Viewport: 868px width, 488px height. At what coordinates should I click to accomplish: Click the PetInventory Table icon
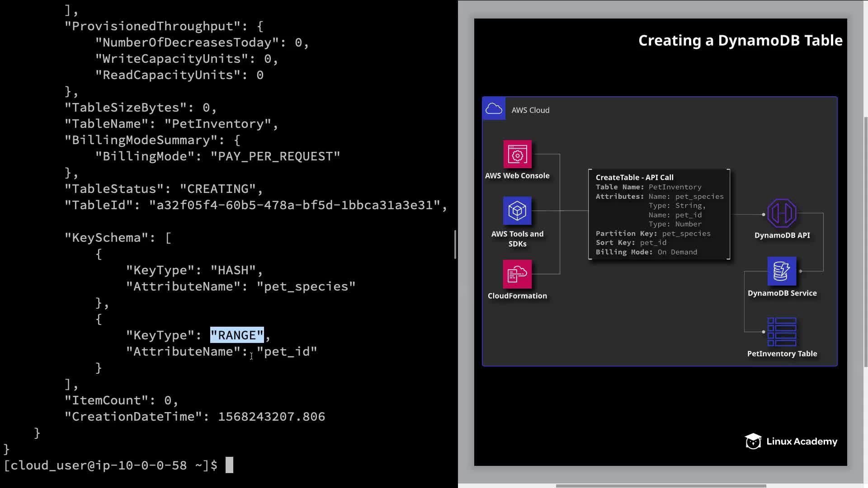coord(782,332)
